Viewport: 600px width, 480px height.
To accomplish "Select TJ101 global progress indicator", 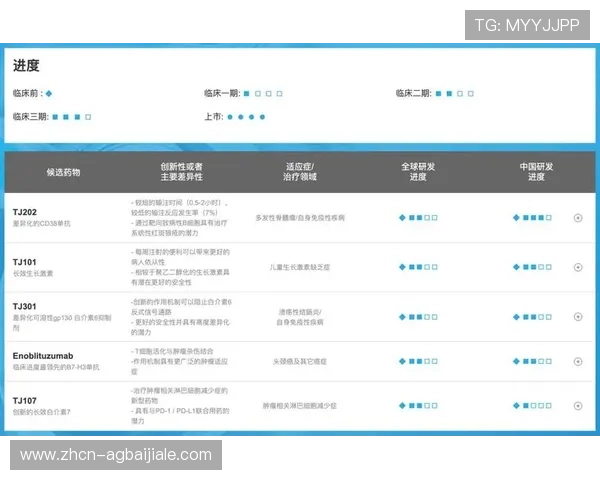I will point(418,267).
